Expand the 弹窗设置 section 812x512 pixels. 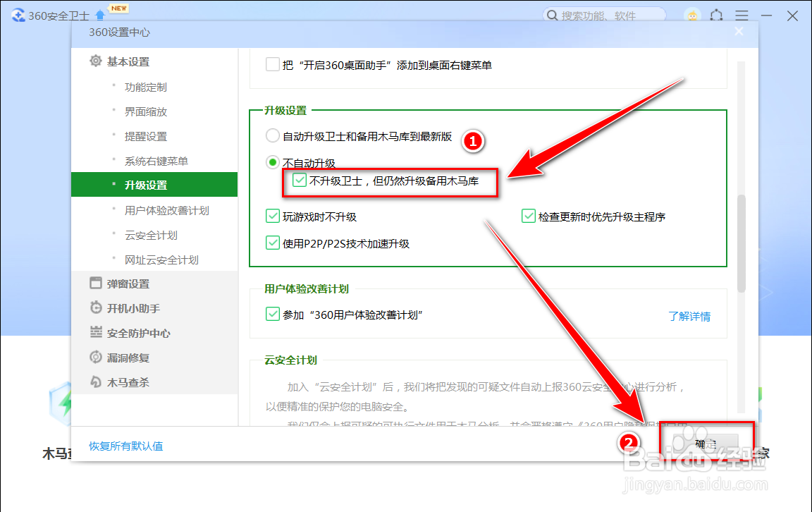(128, 284)
